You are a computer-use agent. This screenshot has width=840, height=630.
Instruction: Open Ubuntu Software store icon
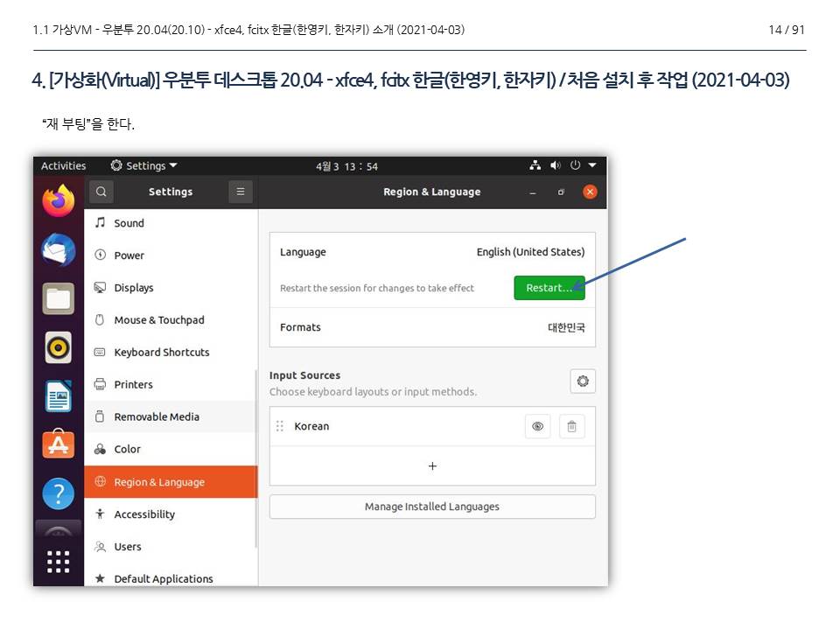[59, 444]
